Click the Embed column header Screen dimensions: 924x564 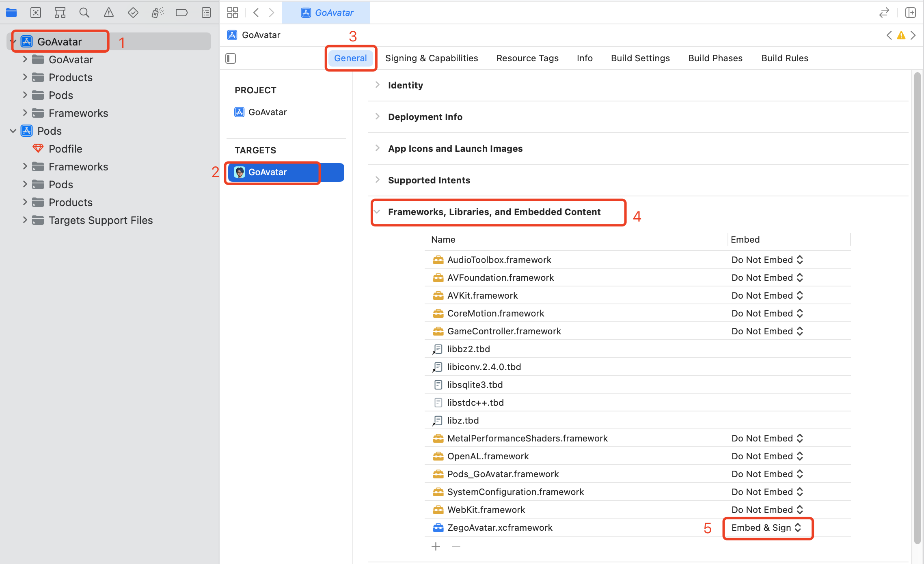tap(745, 239)
